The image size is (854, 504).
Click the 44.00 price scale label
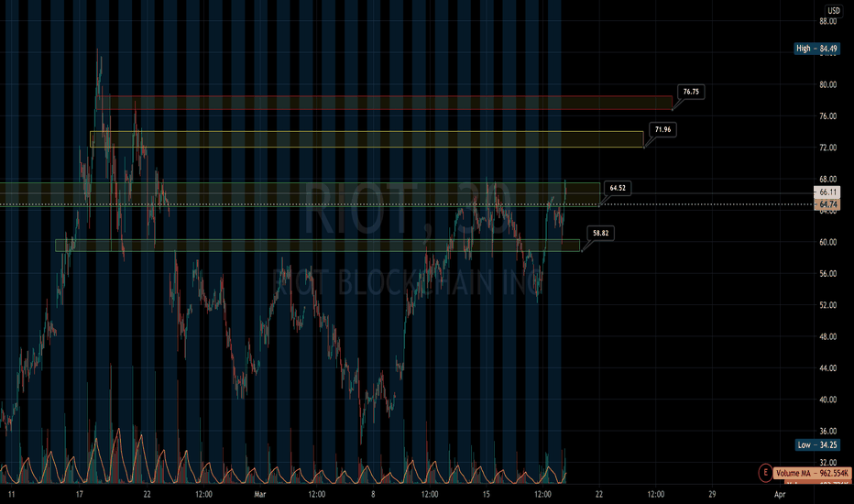[827, 368]
